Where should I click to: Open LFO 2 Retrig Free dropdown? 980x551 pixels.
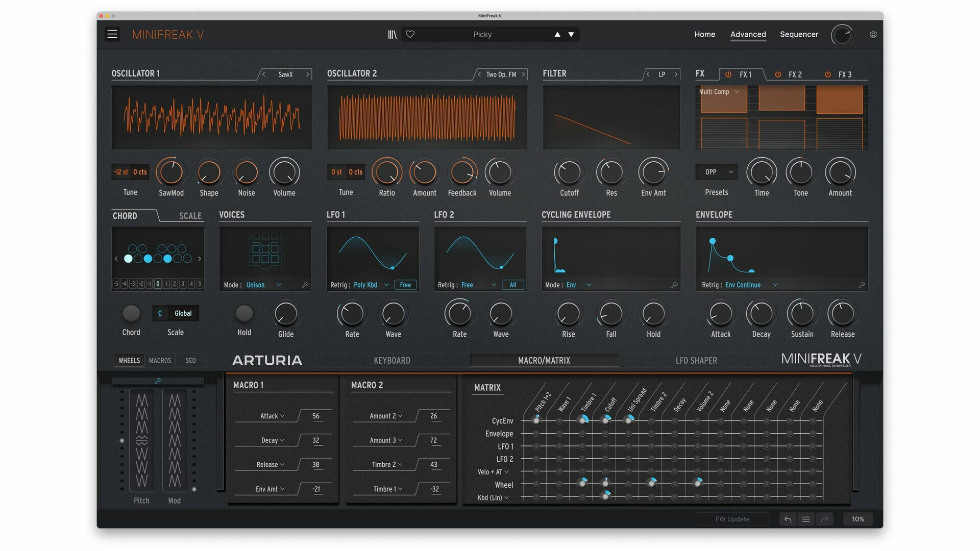[x=479, y=285]
